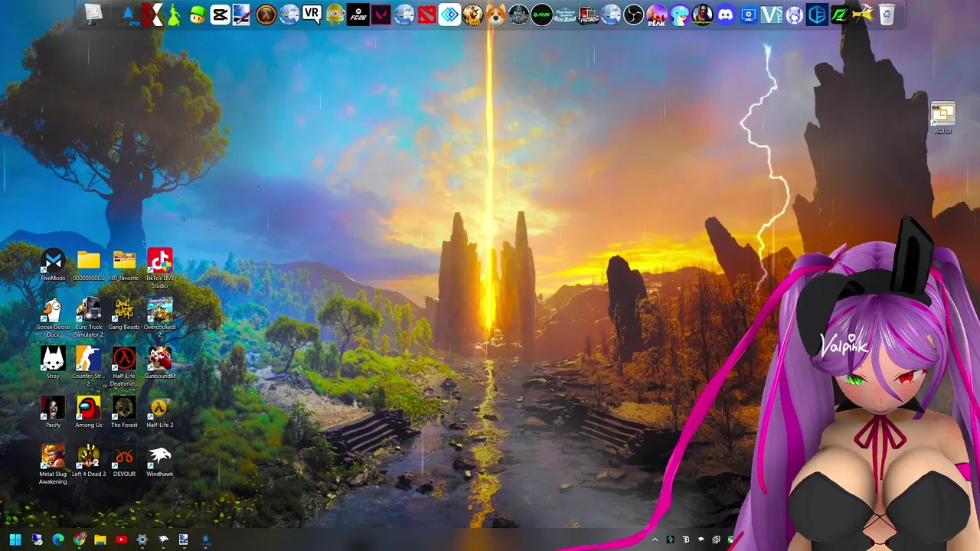The width and height of the screenshot is (980, 551).
Task: Click the red truck dock icon
Action: 588,15
